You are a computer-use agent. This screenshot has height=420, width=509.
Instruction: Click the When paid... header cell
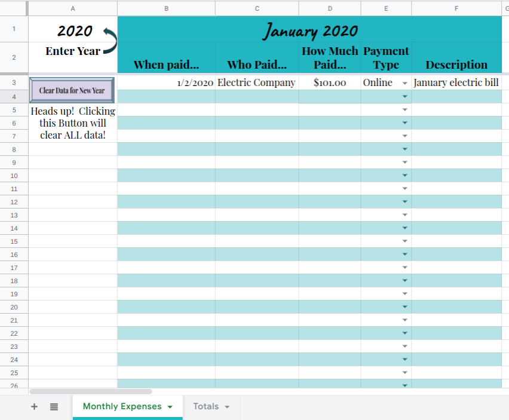point(166,57)
